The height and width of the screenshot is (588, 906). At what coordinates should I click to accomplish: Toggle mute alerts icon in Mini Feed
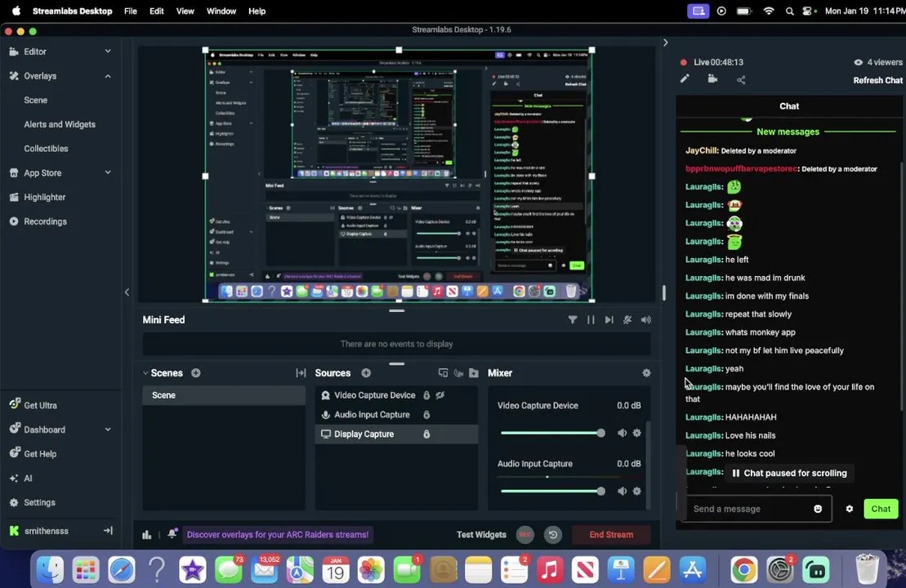tap(627, 319)
